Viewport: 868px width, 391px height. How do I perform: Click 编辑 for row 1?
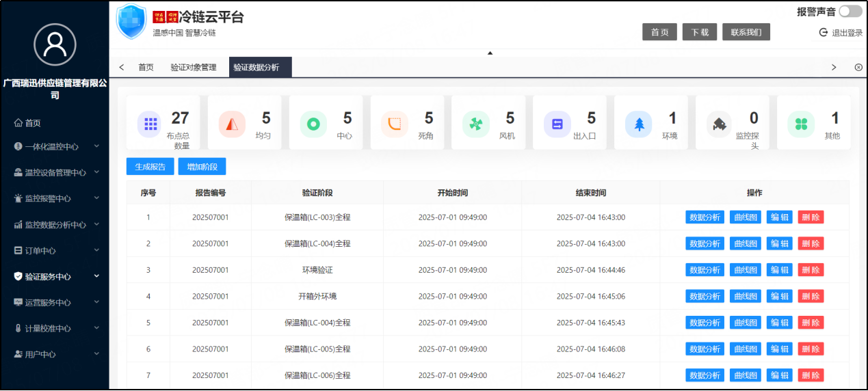point(779,217)
